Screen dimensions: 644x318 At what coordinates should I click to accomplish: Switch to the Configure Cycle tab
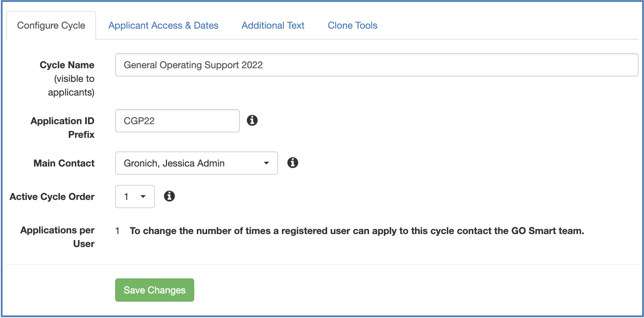click(51, 26)
